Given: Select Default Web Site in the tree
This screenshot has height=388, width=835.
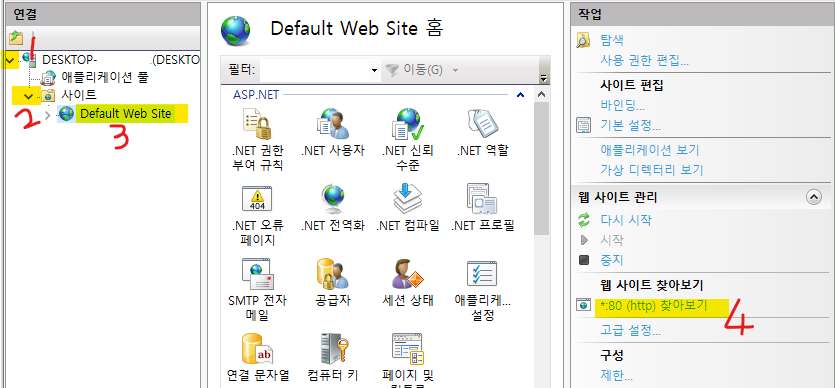Looking at the screenshot, I should point(126,114).
